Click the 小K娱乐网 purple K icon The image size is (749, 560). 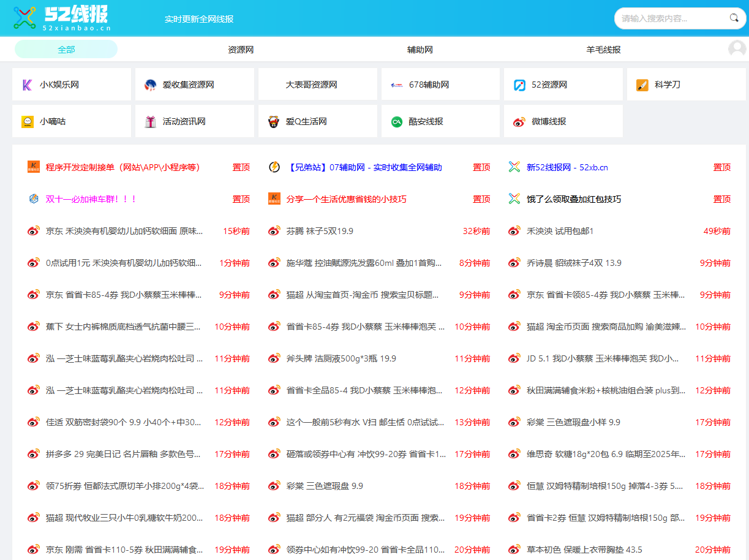tap(27, 85)
